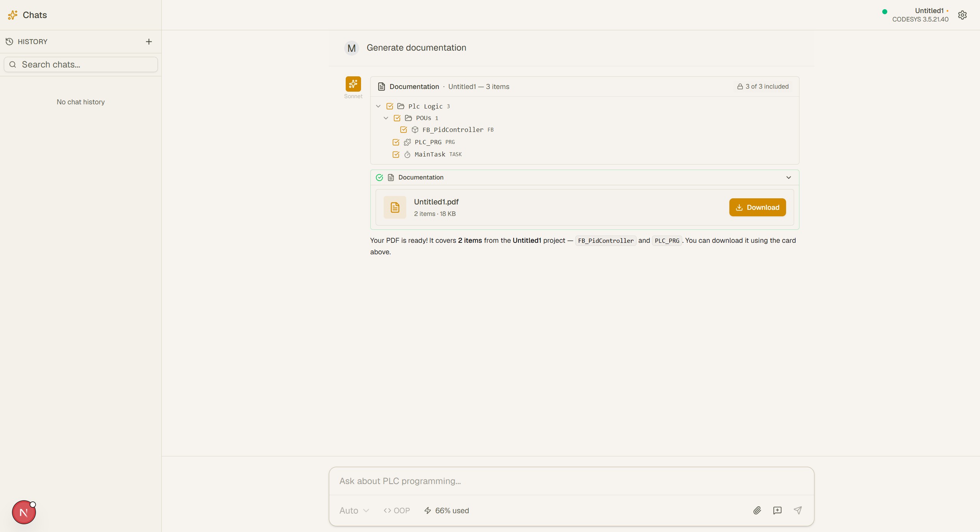Click the FB_PidController code chip in reply
This screenshot has height=532, width=980.
[606, 241]
